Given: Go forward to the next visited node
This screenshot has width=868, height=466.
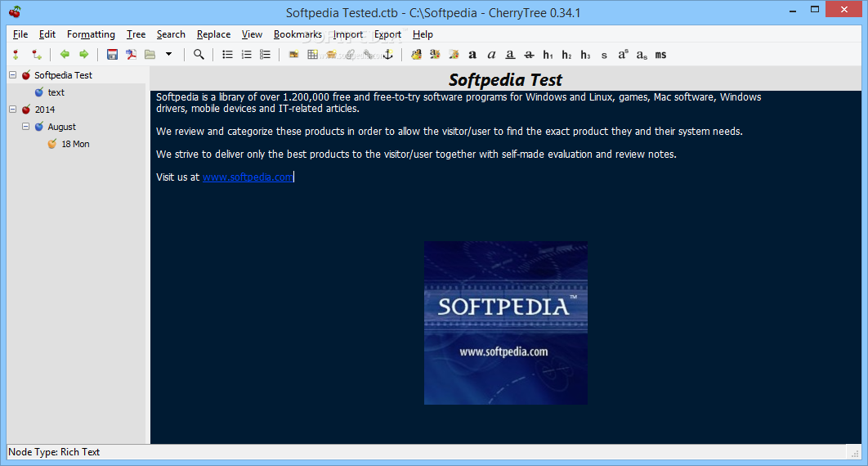Looking at the screenshot, I should (83, 54).
